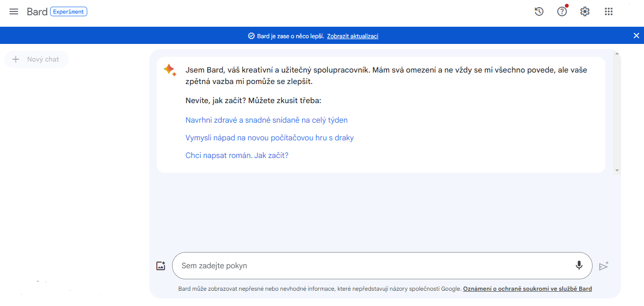The width and height of the screenshot is (644, 306).
Task: Open the help question mark icon
Action: click(x=562, y=11)
